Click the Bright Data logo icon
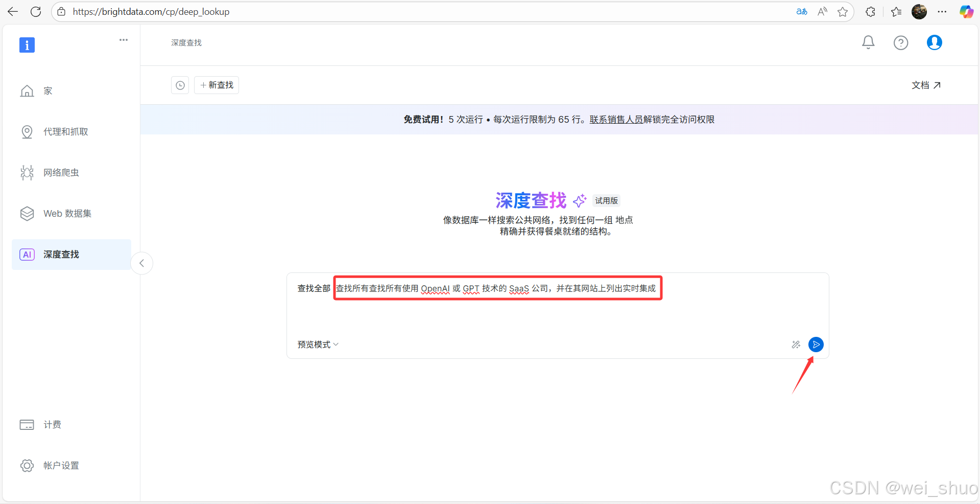Viewport: 980px width, 504px height. pyautogui.click(x=27, y=45)
